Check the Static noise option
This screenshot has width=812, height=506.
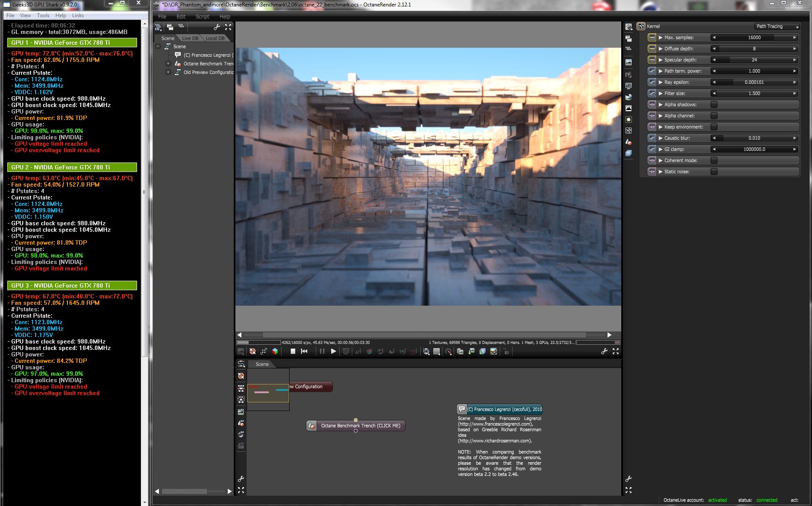(714, 172)
